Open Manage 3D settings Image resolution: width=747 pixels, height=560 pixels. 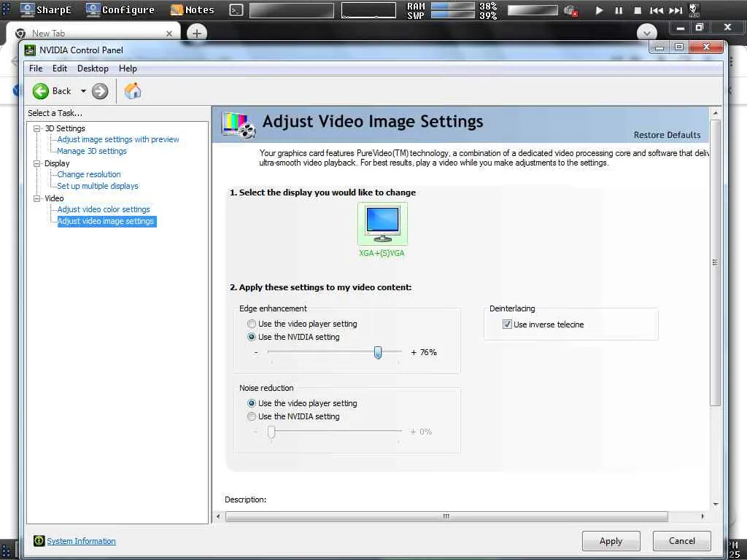click(x=92, y=151)
